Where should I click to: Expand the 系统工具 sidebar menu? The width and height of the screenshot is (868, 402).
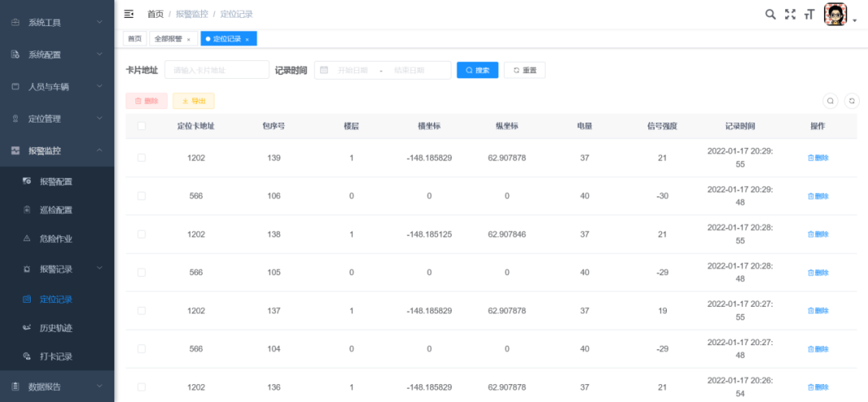57,23
